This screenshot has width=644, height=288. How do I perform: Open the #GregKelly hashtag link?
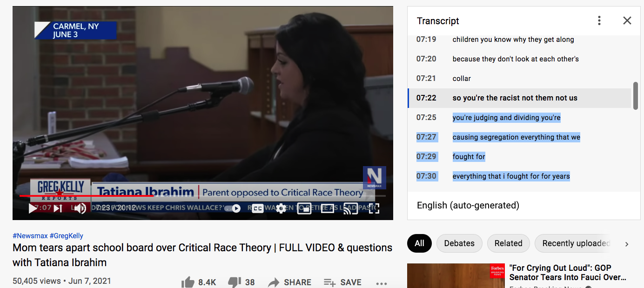click(67, 236)
